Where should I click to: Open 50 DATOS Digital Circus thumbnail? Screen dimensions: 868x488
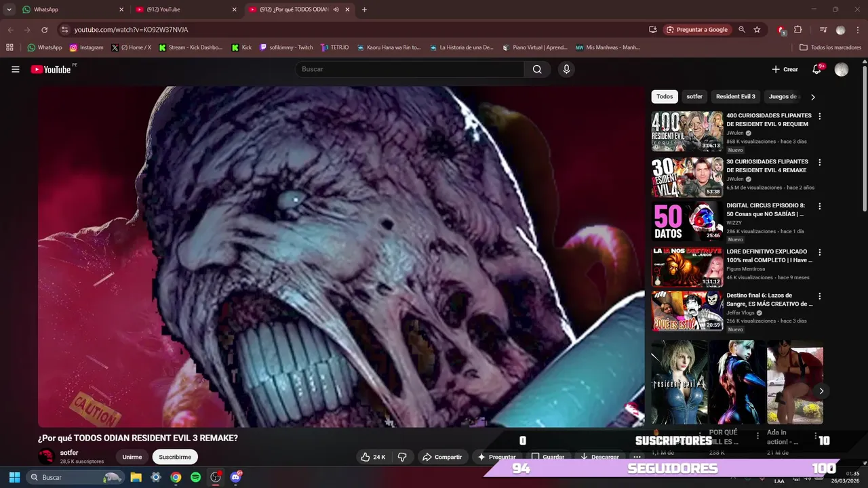point(687,221)
